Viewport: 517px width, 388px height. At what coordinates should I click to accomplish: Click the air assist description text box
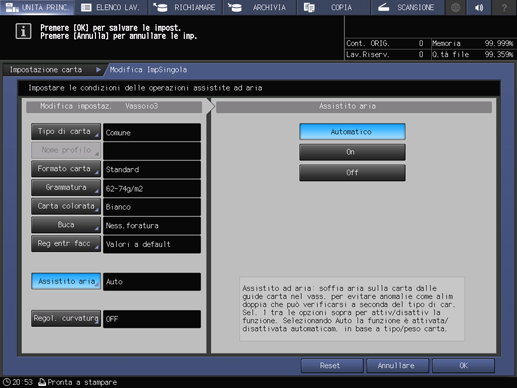[x=352, y=309]
